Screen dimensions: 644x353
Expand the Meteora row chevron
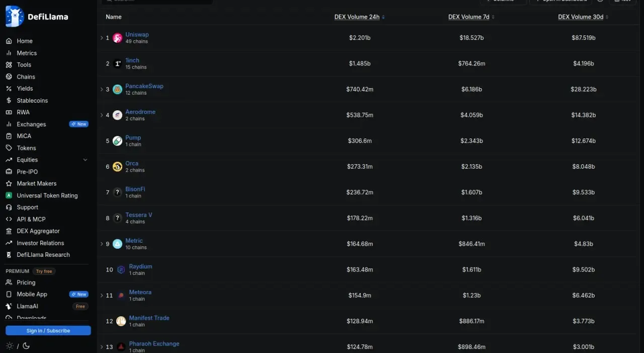(102, 296)
